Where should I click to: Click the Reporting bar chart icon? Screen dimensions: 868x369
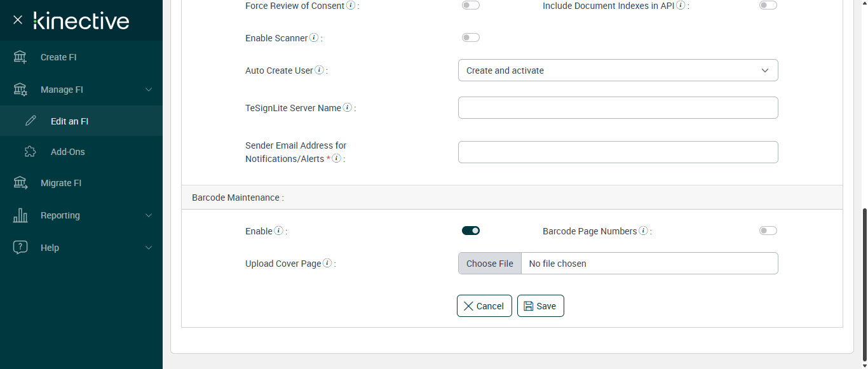(x=20, y=215)
